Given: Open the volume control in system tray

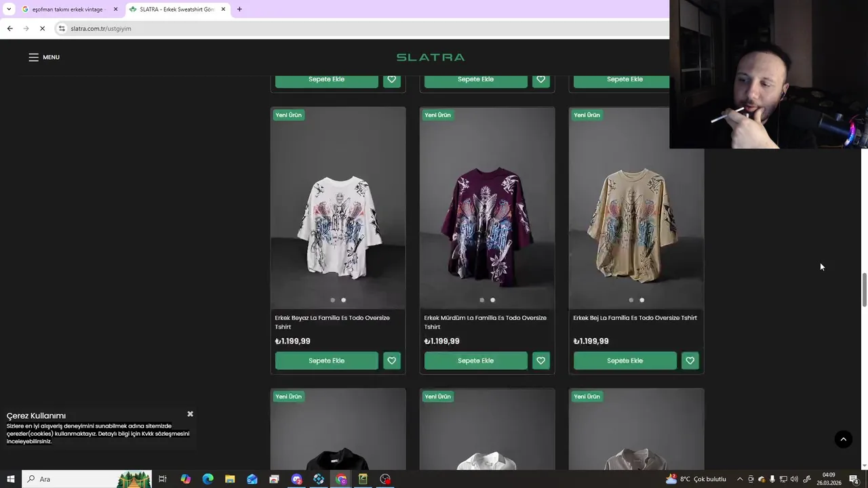Looking at the screenshot, I should (794, 479).
